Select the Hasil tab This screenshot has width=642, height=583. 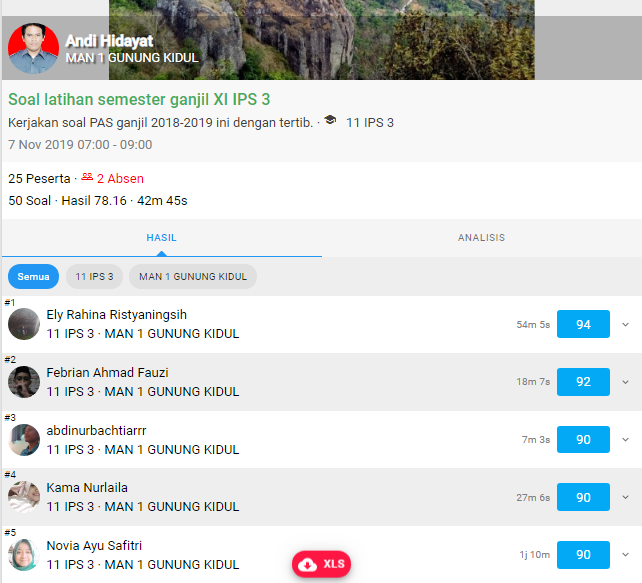tap(161, 238)
